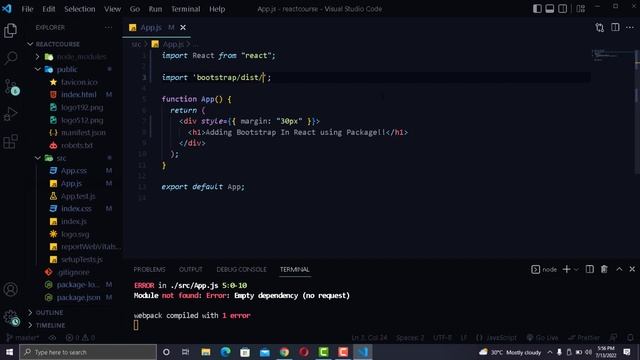Open the Accounts menu icon

[11, 289]
